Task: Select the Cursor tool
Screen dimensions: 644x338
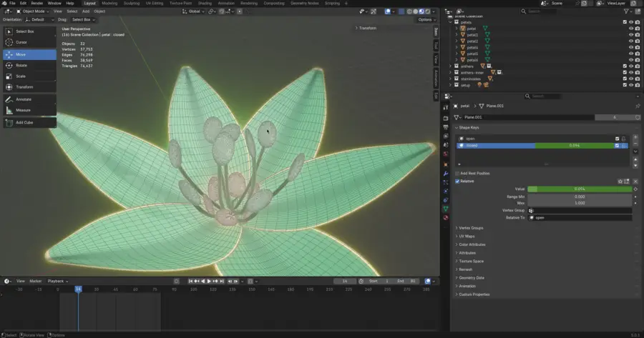Action: (29, 42)
